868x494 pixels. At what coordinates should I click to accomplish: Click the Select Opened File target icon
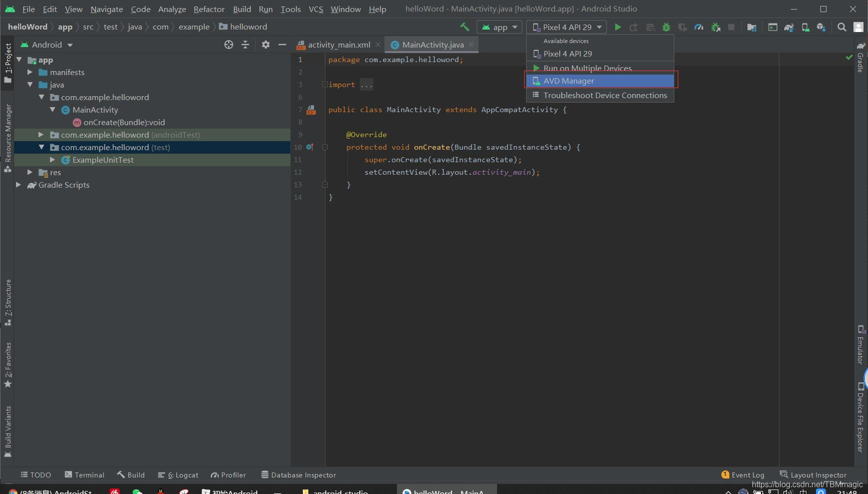[229, 45]
